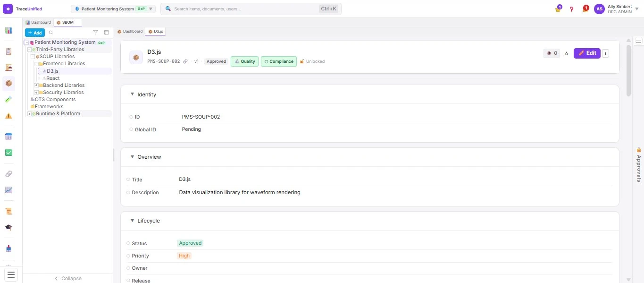Select the SBOM tab above the tree

pyautogui.click(x=68, y=22)
